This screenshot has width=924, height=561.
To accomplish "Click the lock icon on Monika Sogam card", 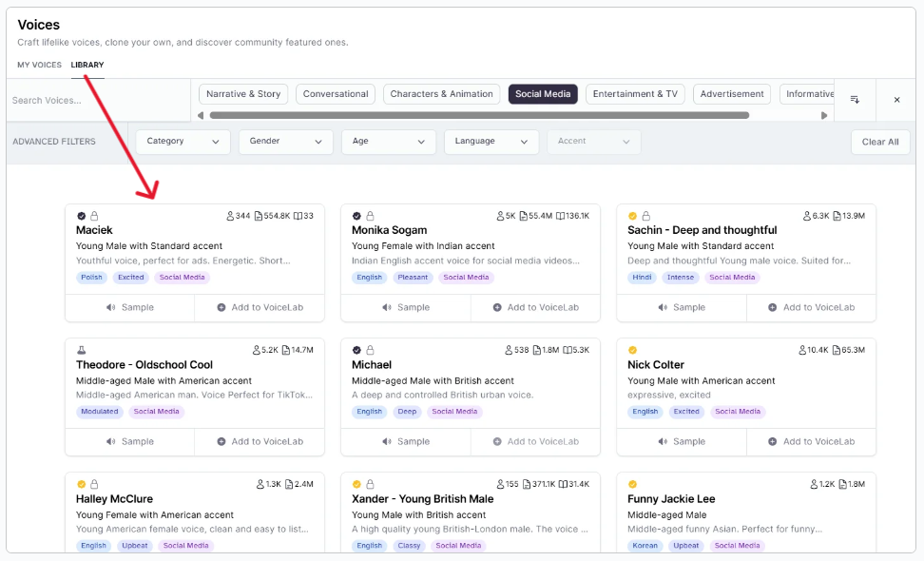I will coord(370,216).
